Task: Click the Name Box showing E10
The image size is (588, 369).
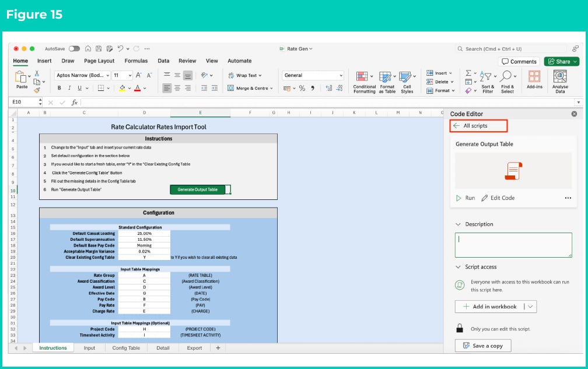Action: point(24,102)
